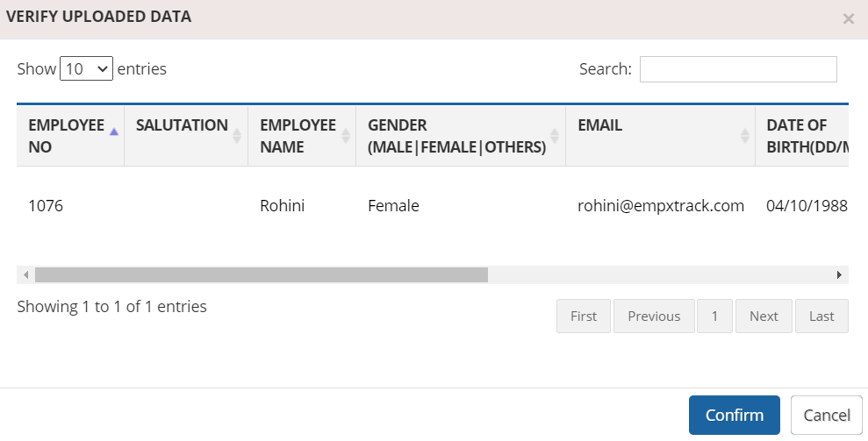Select the Date of Birth column header
Image resolution: width=868 pixels, height=441 pixels.
[801, 136]
